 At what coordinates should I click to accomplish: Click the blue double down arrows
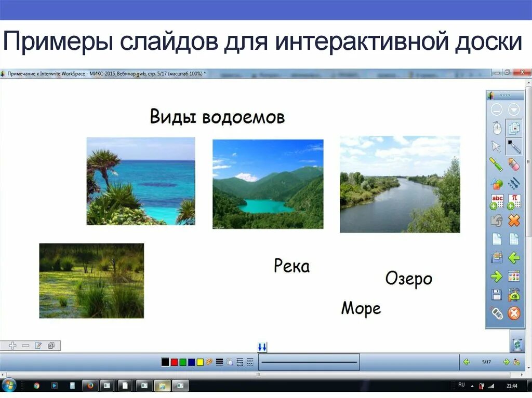pos(262,347)
